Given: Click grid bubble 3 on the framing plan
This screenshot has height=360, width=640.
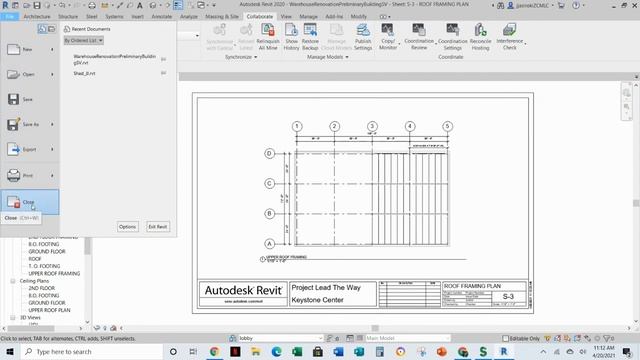Looking at the screenshot, I should click(372, 127).
